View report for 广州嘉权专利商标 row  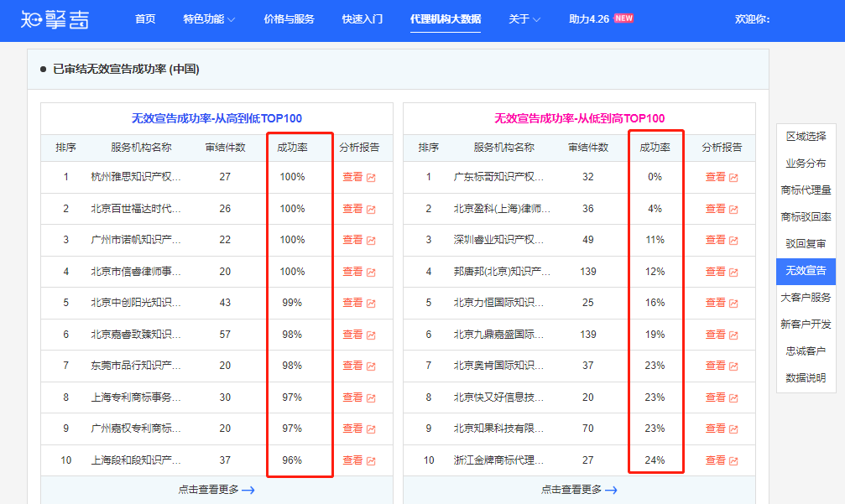[359, 429]
